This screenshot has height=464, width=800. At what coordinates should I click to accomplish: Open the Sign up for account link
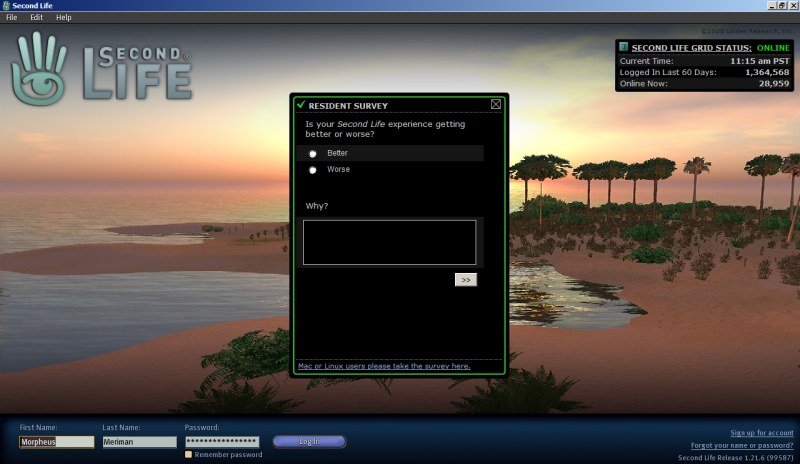tap(762, 433)
